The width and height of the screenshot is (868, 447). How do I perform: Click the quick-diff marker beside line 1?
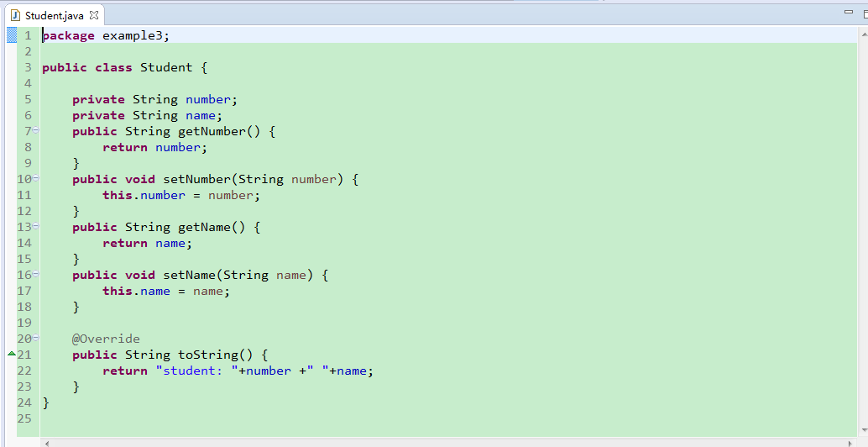(x=12, y=35)
